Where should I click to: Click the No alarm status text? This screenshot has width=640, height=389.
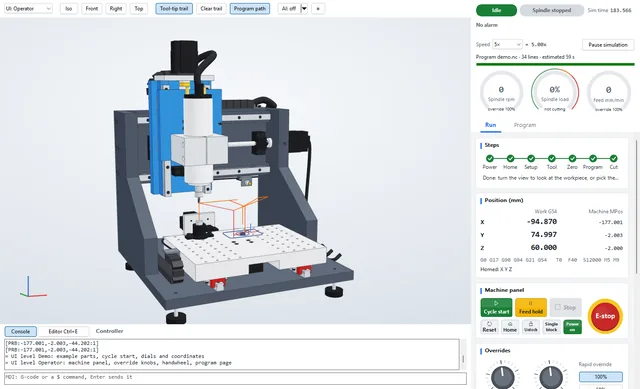coord(487,25)
